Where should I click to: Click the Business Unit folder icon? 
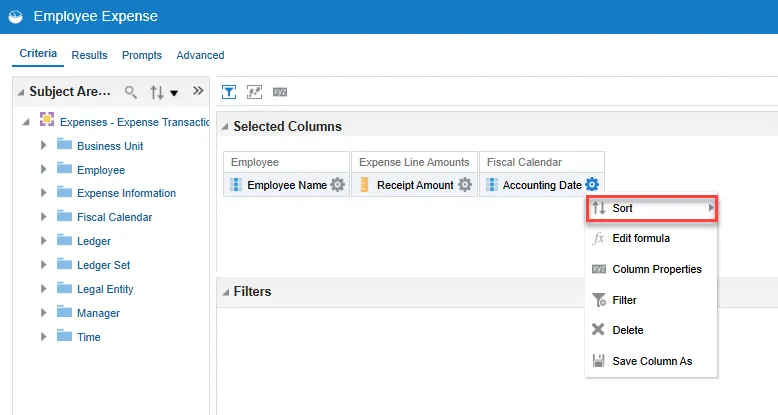point(64,144)
